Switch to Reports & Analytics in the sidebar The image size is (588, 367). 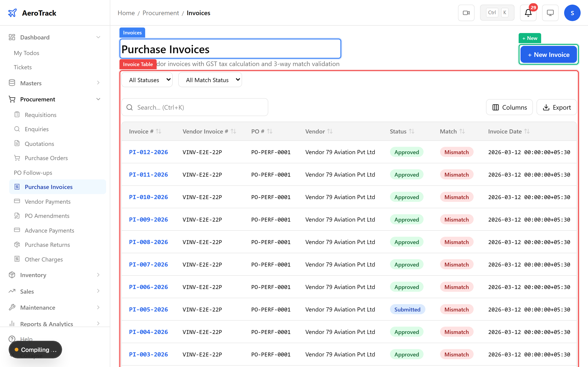tap(47, 324)
